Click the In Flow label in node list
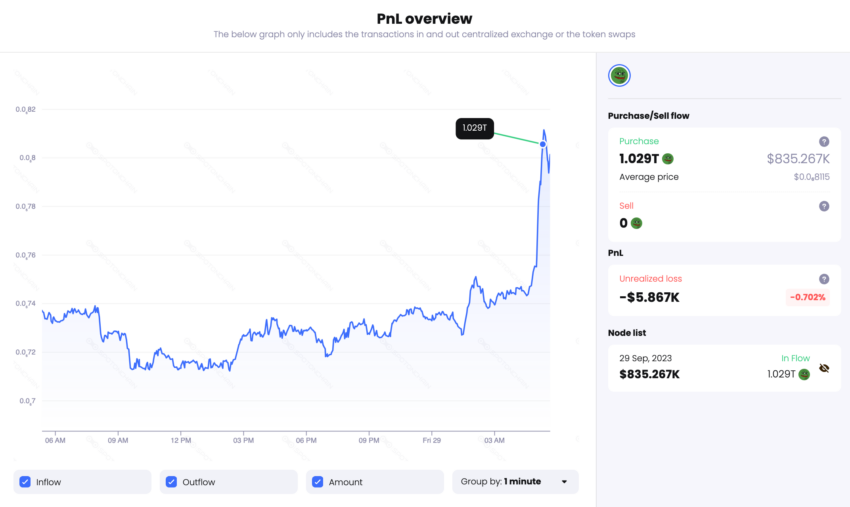 click(795, 358)
